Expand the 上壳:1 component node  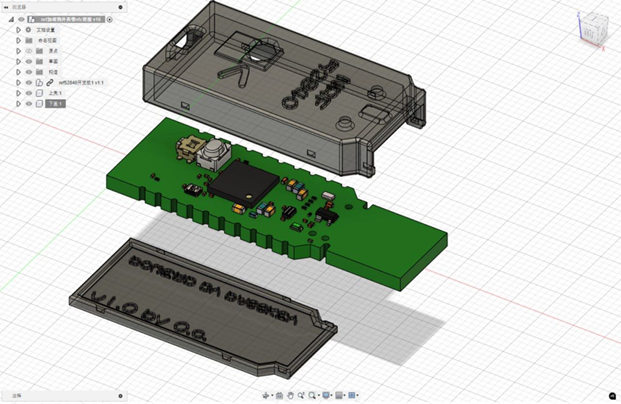(18, 93)
